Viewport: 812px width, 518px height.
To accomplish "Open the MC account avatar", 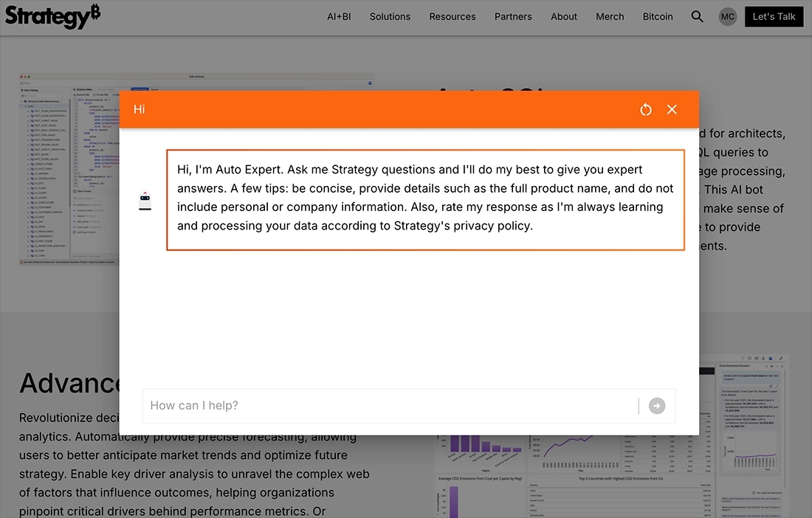I will (x=728, y=16).
